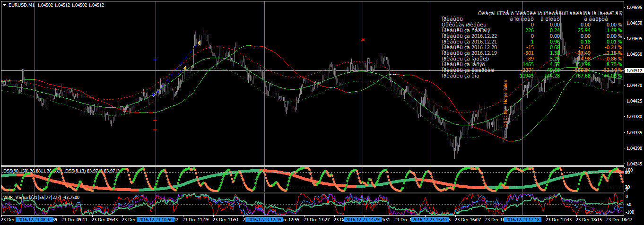Screen dimensions: 644x225
Task: Click the 1.04425 price axis label
Action: tap(634, 102)
